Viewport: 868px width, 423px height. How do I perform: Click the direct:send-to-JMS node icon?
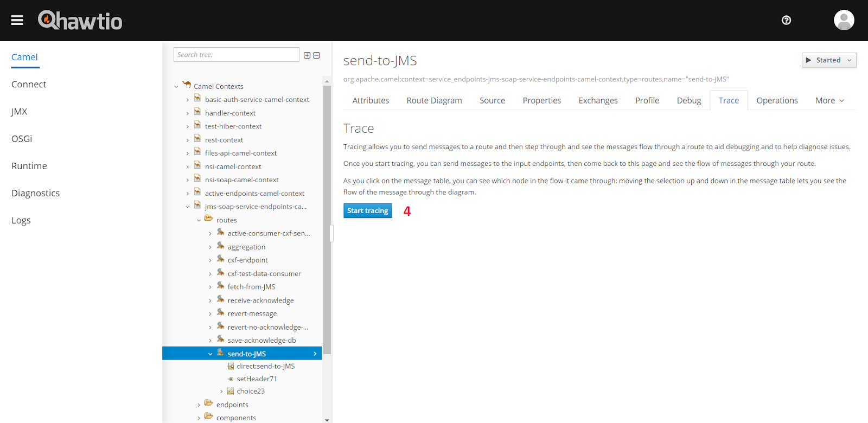[x=231, y=366]
